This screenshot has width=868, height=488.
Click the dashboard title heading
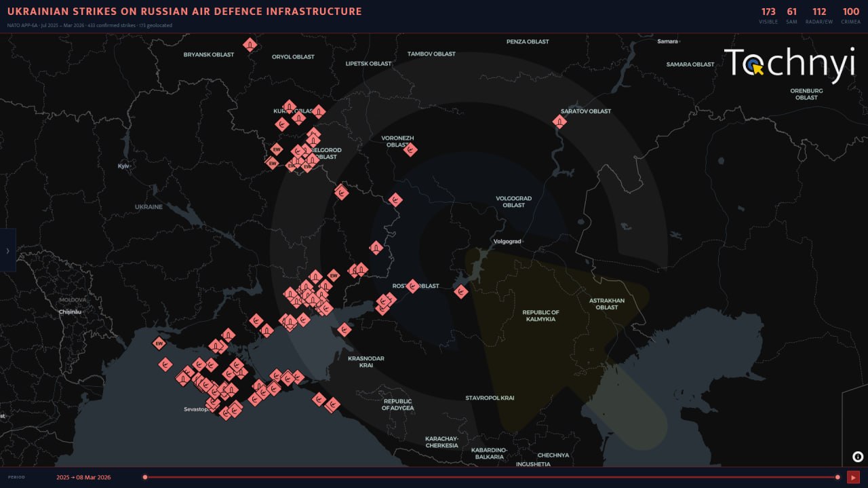184,12
